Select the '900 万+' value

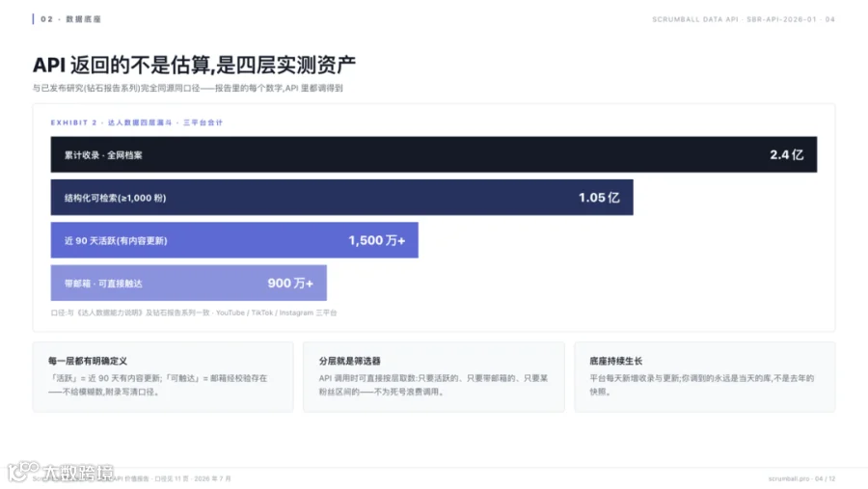tap(290, 283)
